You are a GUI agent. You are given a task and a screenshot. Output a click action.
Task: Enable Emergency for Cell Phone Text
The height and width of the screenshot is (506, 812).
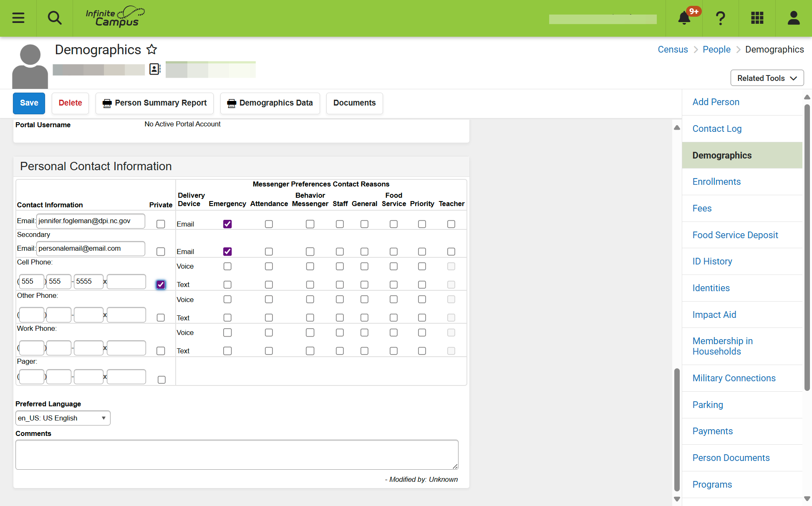tap(227, 284)
